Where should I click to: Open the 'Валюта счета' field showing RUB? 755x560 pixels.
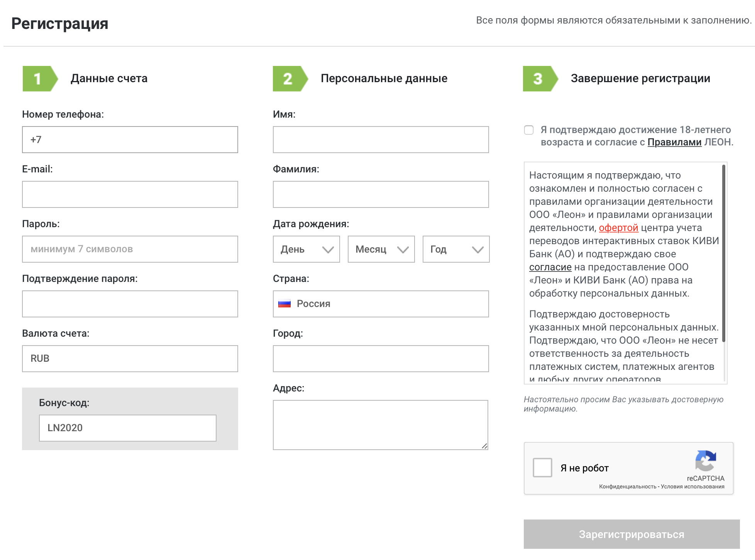point(130,359)
